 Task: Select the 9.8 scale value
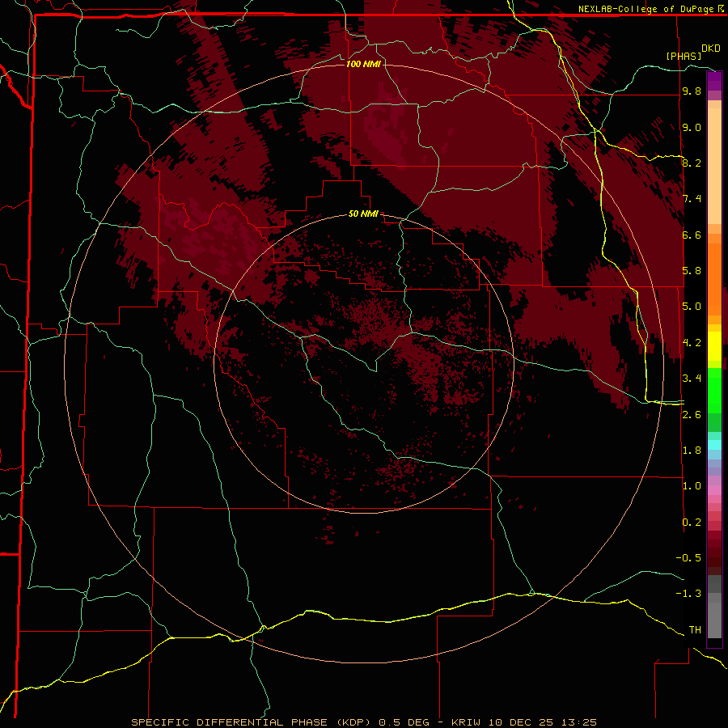pos(692,91)
